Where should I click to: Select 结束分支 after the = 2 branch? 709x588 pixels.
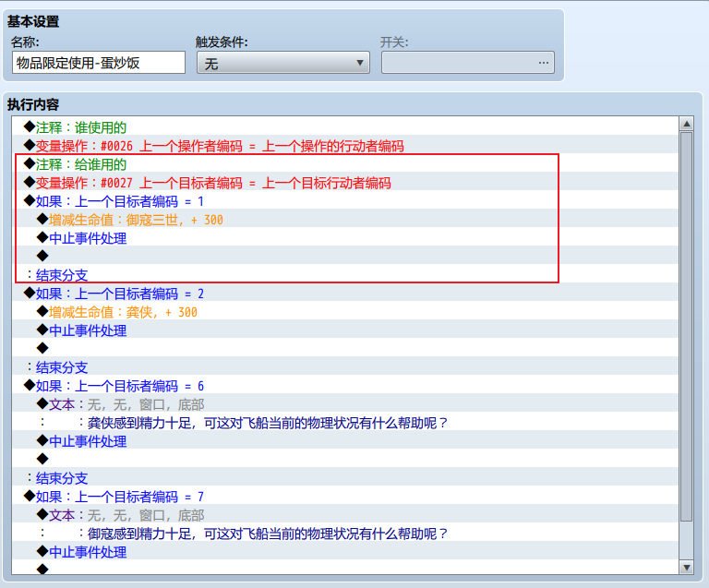click(345, 366)
